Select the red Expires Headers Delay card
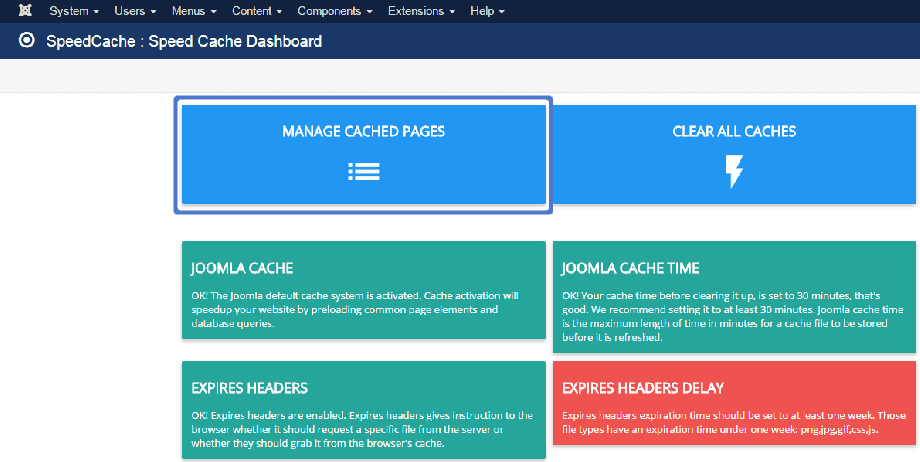 coord(734,403)
